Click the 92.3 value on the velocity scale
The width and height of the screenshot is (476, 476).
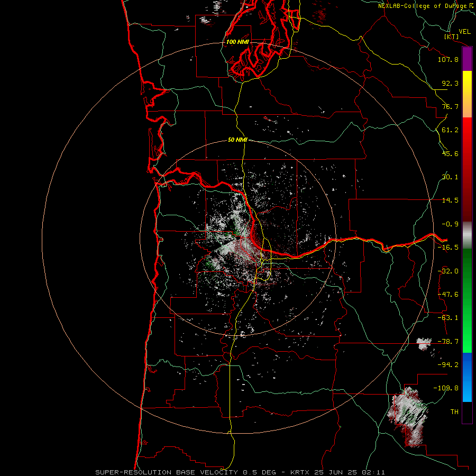click(x=450, y=83)
